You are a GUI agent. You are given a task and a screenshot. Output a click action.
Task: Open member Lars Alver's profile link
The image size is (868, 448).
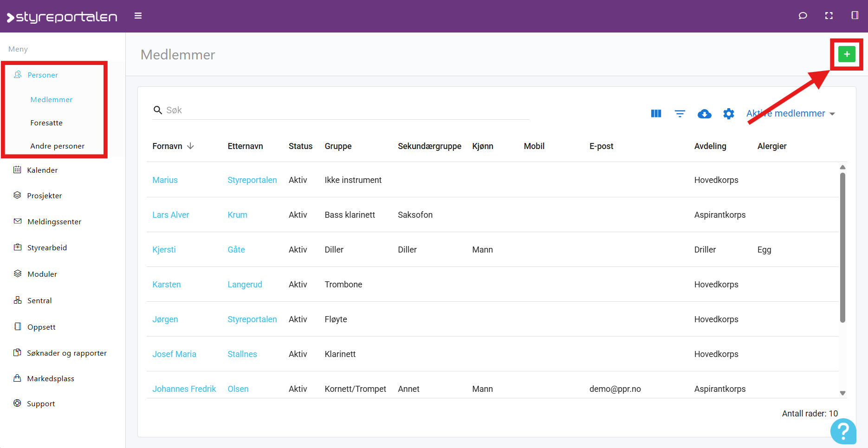pos(170,215)
